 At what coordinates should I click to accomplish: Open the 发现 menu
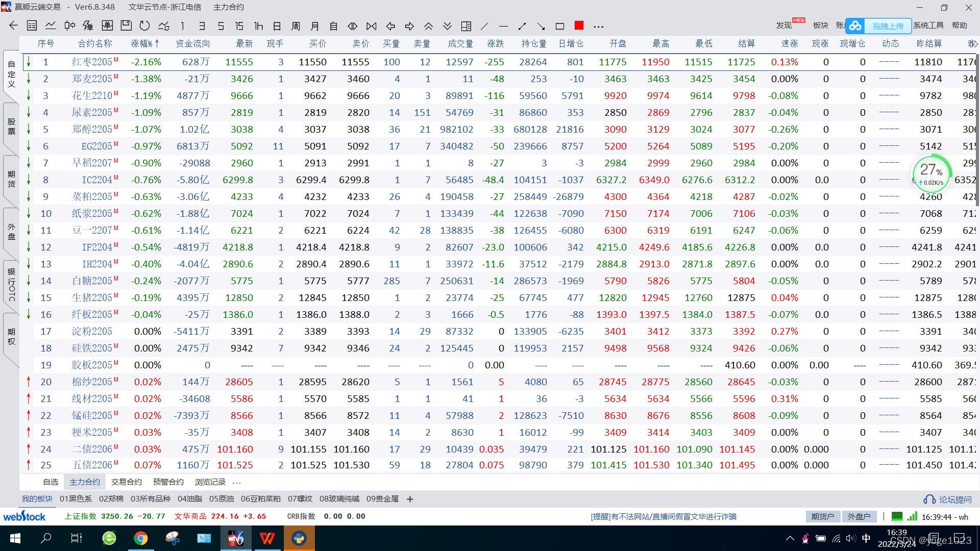784,26
